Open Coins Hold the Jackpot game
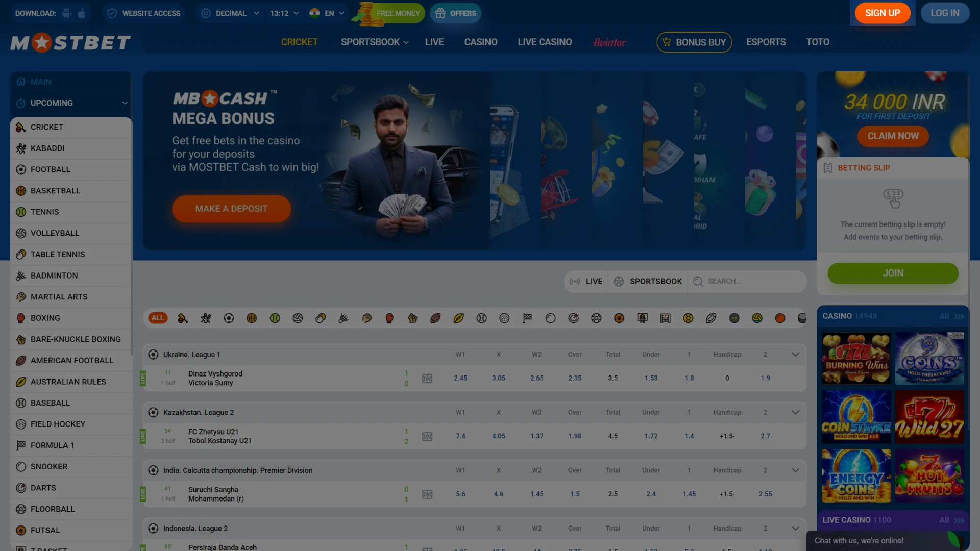 pyautogui.click(x=929, y=359)
